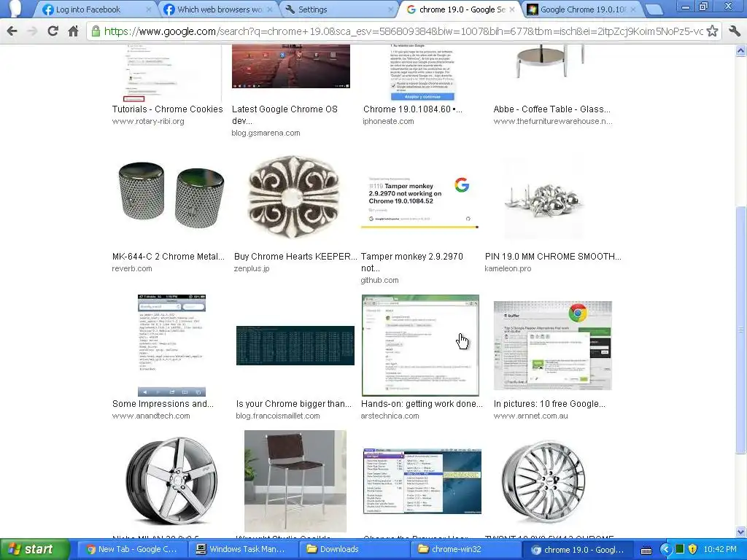The width and height of the screenshot is (747, 560).
Task: Click the kameleon.pro source
Action: pos(508,268)
